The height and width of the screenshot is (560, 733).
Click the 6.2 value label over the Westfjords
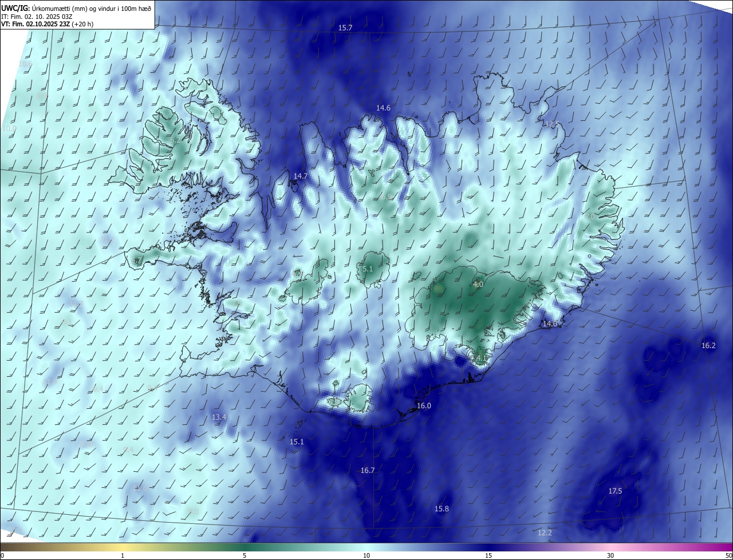click(x=176, y=140)
